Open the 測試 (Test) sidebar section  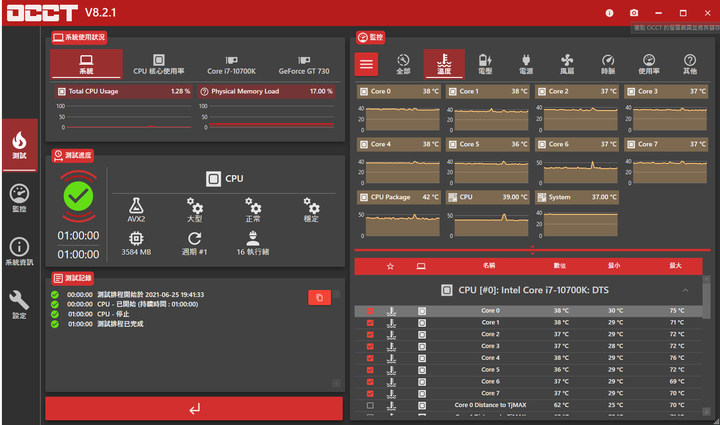pos(20,145)
